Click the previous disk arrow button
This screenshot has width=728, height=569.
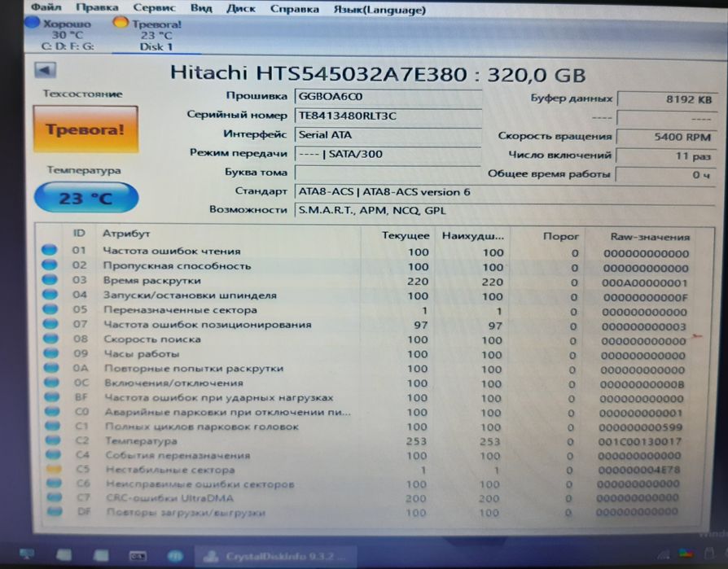pyautogui.click(x=45, y=71)
